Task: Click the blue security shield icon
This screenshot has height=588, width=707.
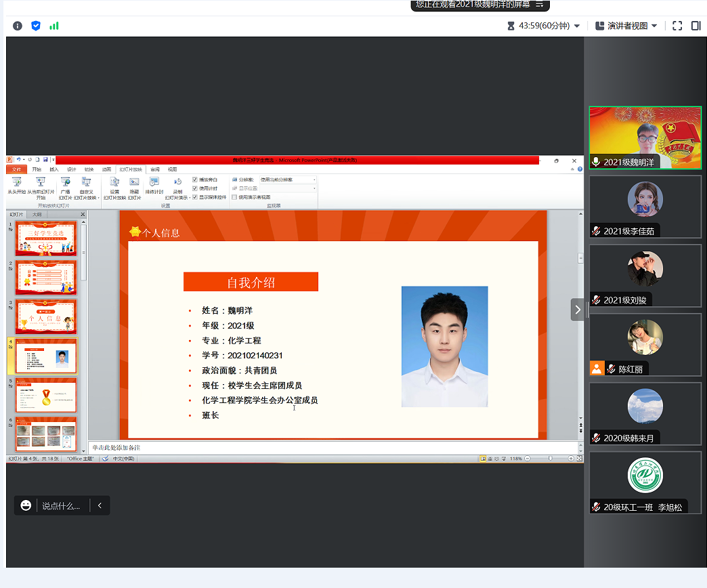Action: pos(36,26)
